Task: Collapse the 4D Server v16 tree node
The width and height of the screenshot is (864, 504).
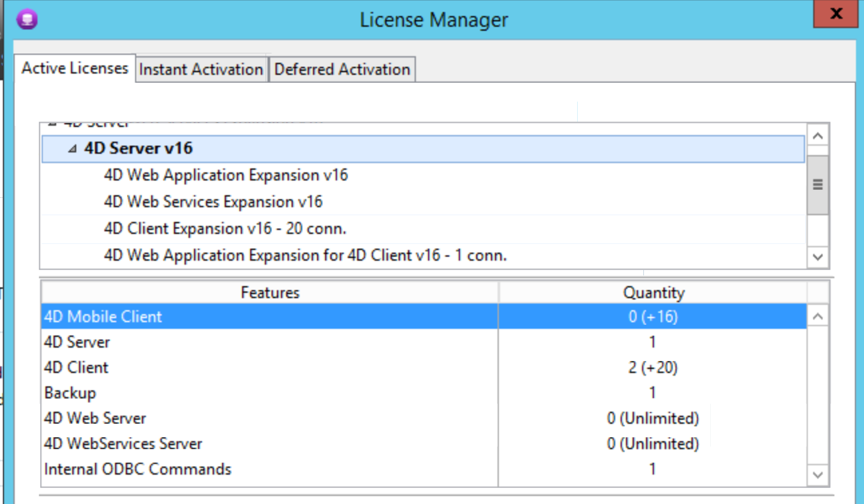Action: [x=72, y=149]
